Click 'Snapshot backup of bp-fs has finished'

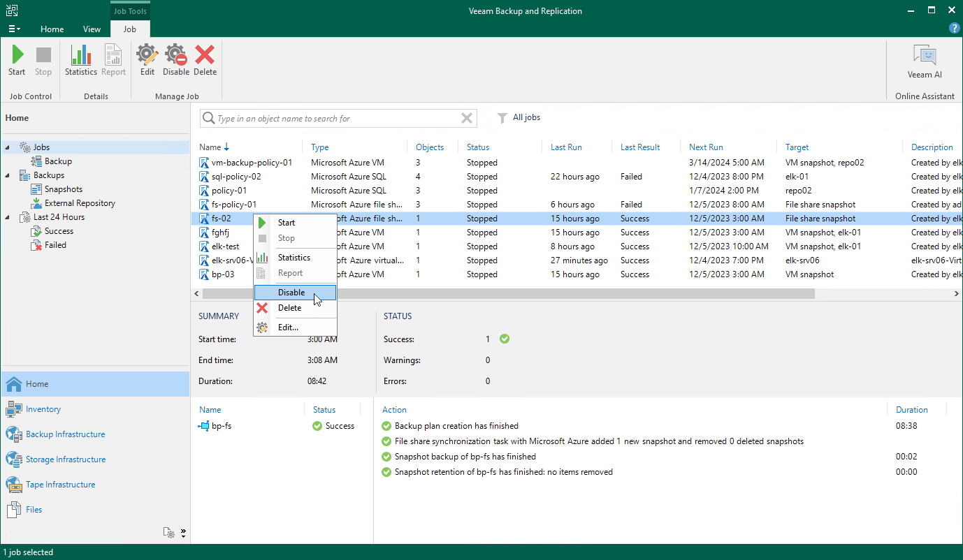[x=465, y=457]
